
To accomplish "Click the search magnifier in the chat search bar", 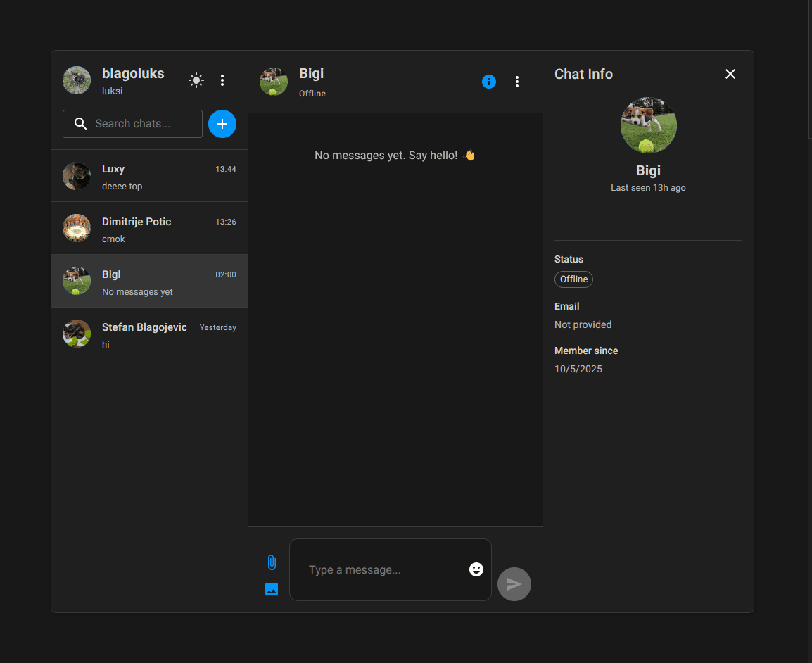I will coord(81,123).
